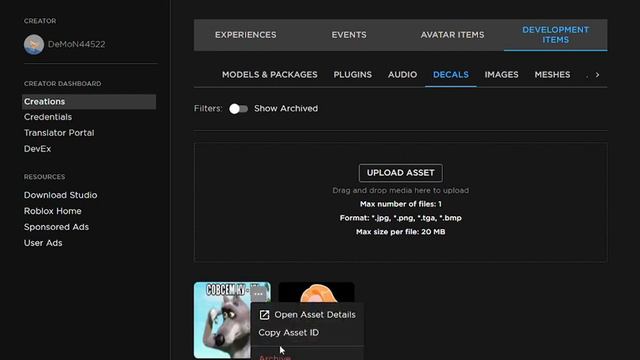Select the Development Items tab
This screenshot has height=360, width=640.
[x=556, y=35]
